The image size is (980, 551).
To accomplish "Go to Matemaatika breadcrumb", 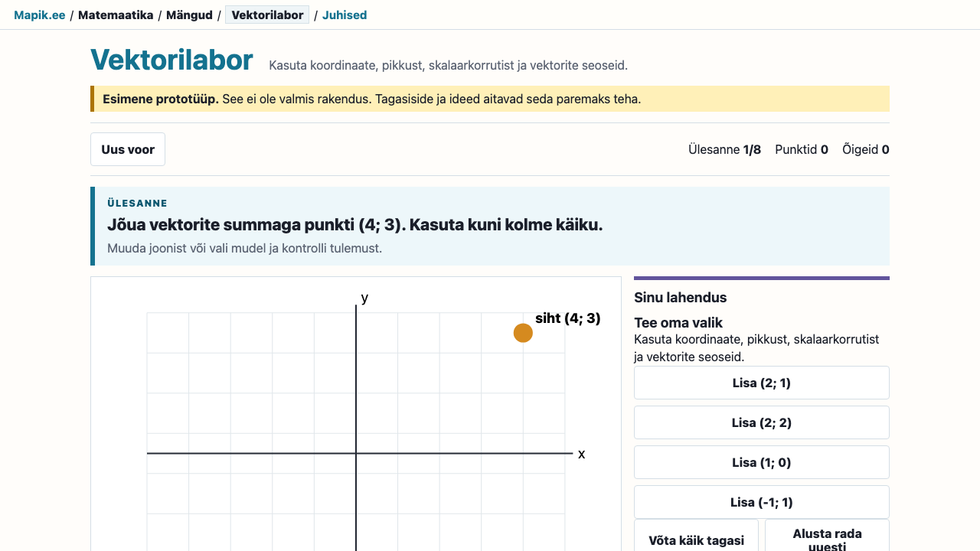I will (x=116, y=15).
